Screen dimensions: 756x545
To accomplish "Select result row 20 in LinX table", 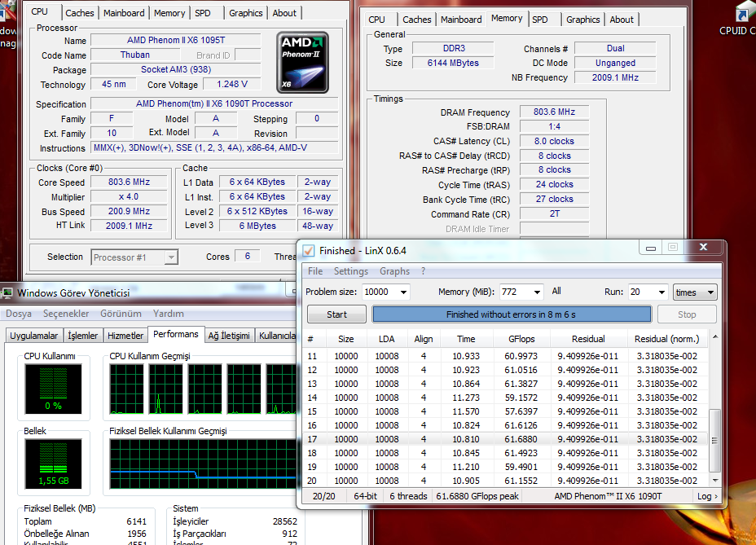I will 505,481.
